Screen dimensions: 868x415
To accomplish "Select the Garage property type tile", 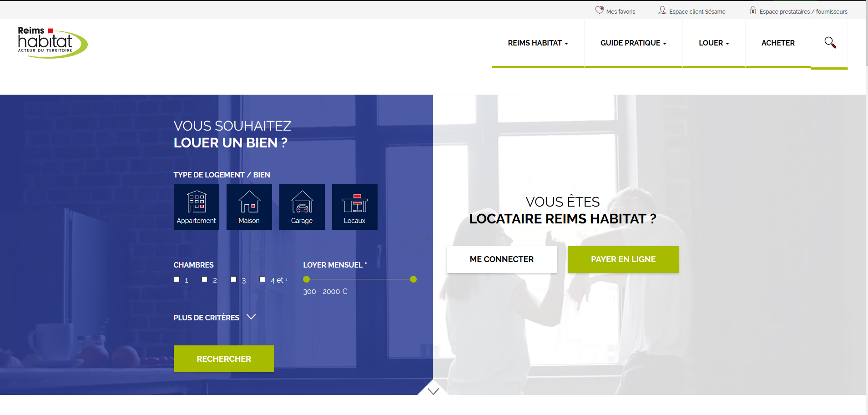I will [x=302, y=207].
